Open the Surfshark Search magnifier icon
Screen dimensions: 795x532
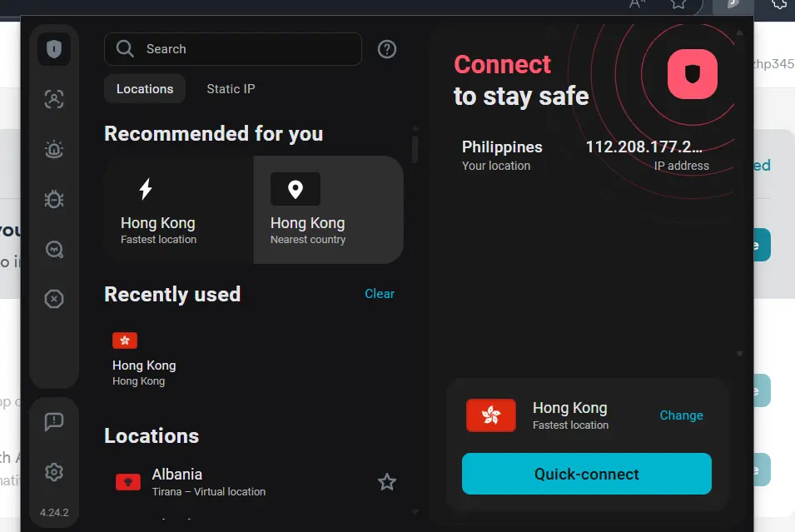[x=54, y=250]
